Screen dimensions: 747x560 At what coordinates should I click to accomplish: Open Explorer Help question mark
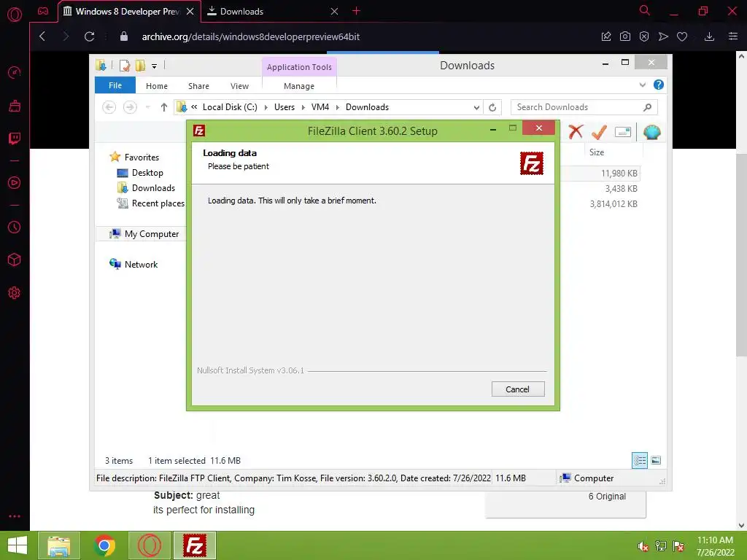coord(659,85)
